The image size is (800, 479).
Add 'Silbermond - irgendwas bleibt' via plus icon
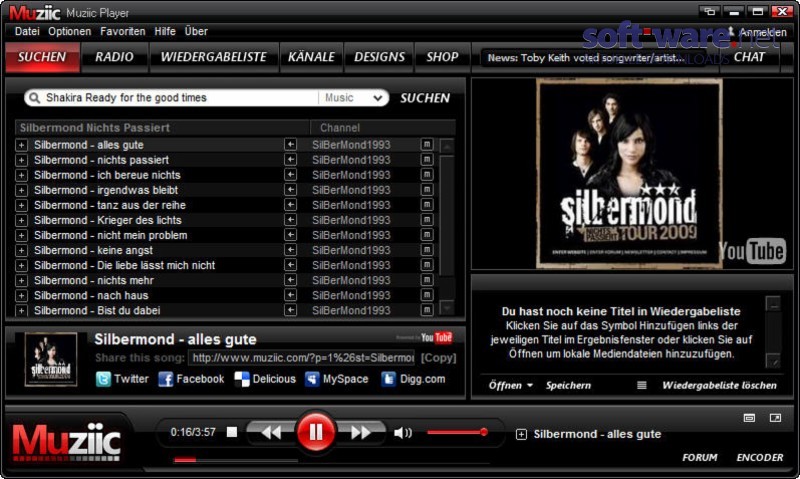coord(21,190)
